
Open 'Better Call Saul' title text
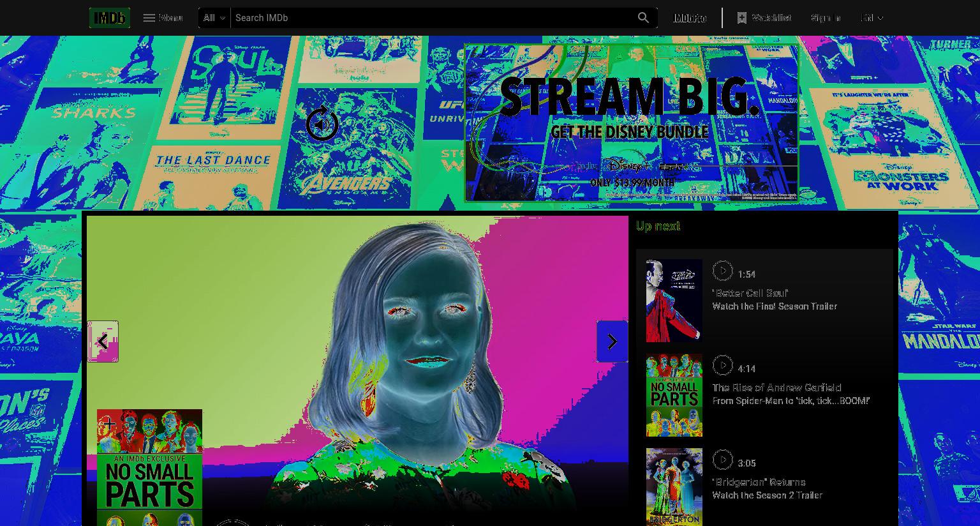click(750, 293)
